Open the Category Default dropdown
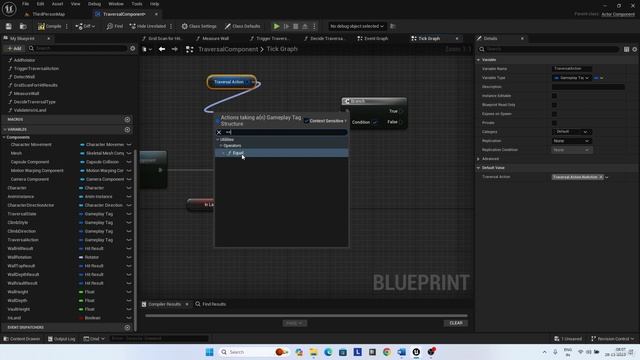 [572, 131]
